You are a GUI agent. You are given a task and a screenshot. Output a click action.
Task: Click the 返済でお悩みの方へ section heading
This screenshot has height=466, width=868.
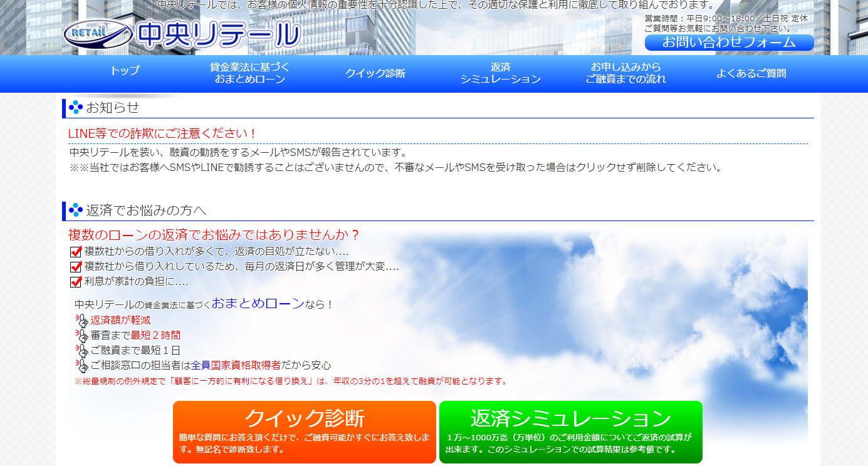tap(146, 210)
